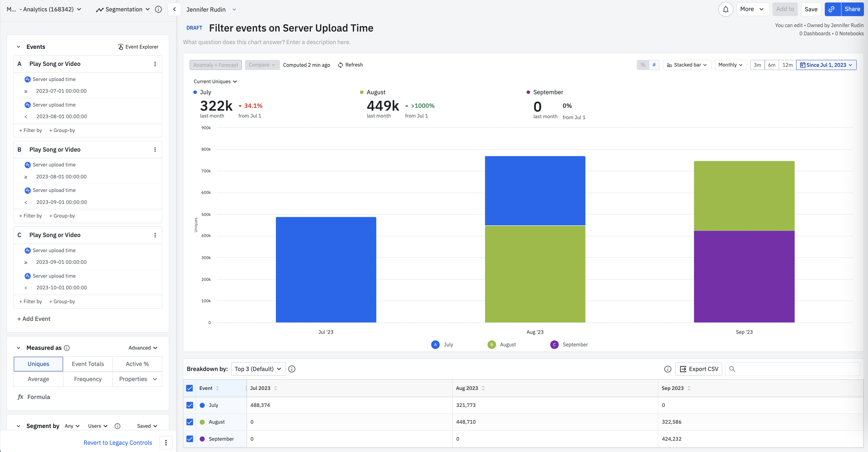Click purple September legend swatch
The image size is (868, 452).
point(554,345)
